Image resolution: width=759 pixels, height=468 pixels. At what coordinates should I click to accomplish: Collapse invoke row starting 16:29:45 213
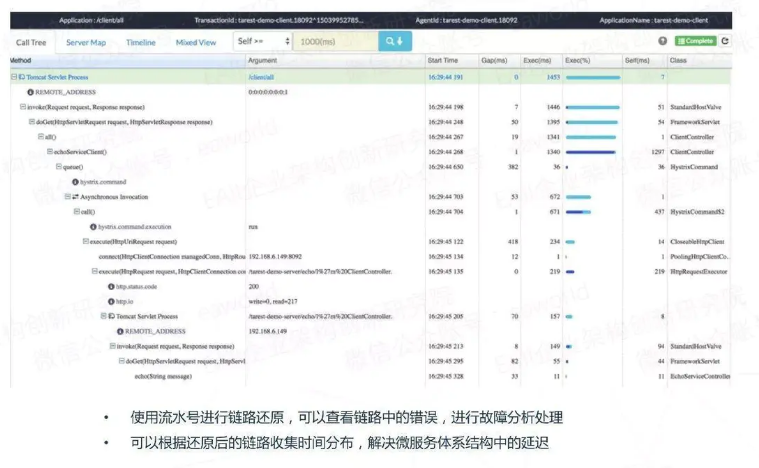coord(112,346)
